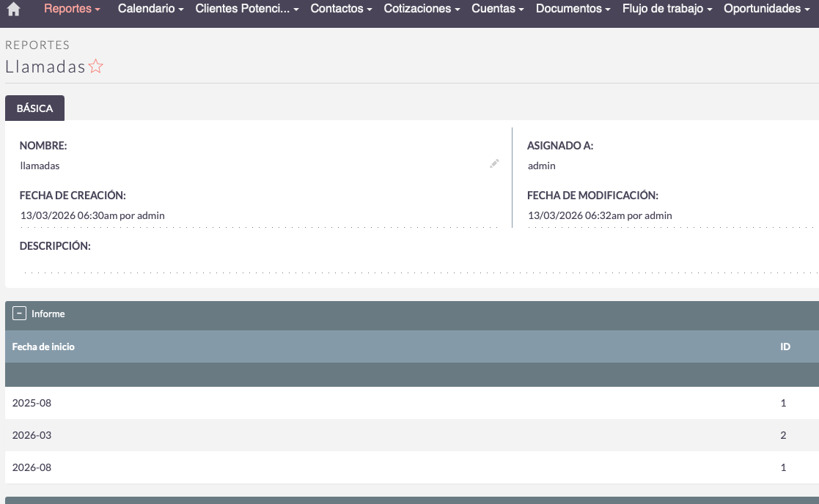Expand the Calendario menu
This screenshot has width=819, height=504.
click(150, 9)
